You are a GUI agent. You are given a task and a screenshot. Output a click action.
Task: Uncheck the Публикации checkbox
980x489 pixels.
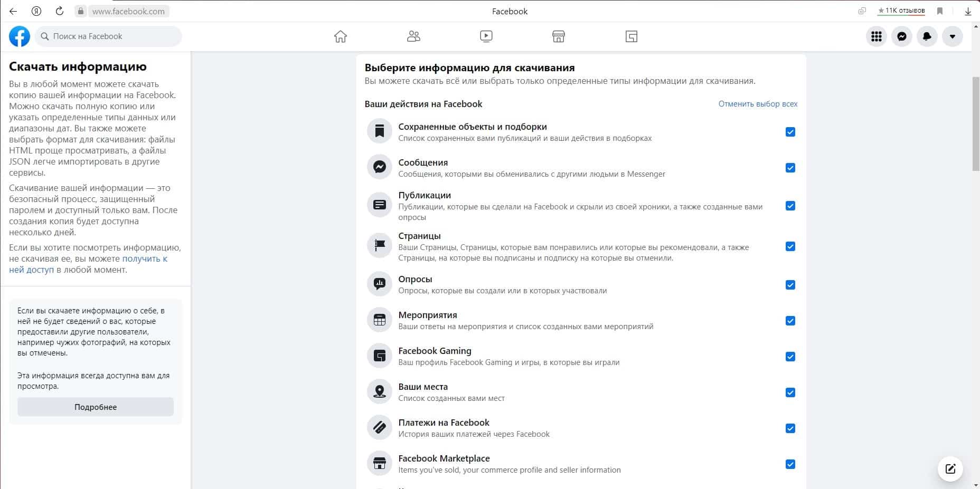click(790, 206)
